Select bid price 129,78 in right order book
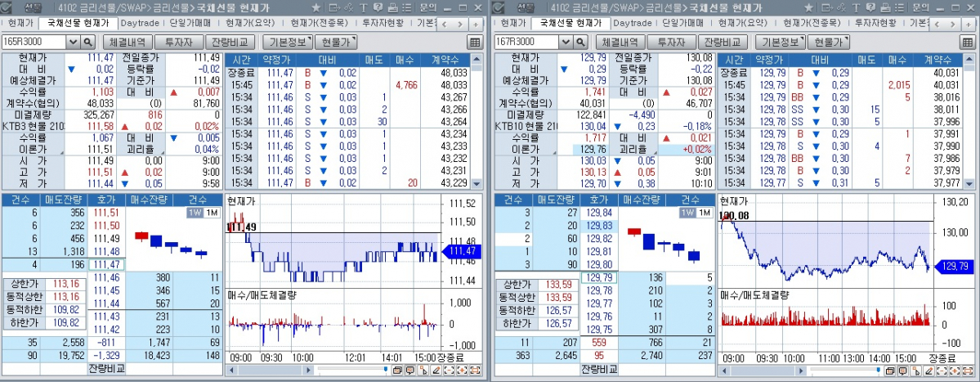 [598, 290]
